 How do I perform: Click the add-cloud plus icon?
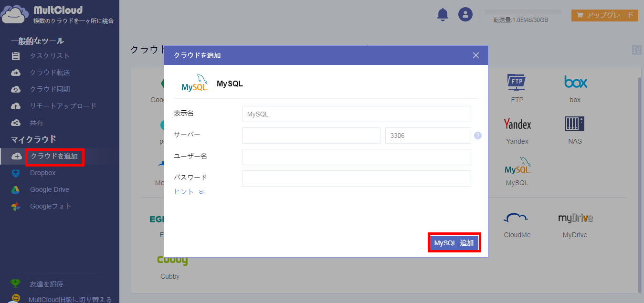(x=16, y=157)
